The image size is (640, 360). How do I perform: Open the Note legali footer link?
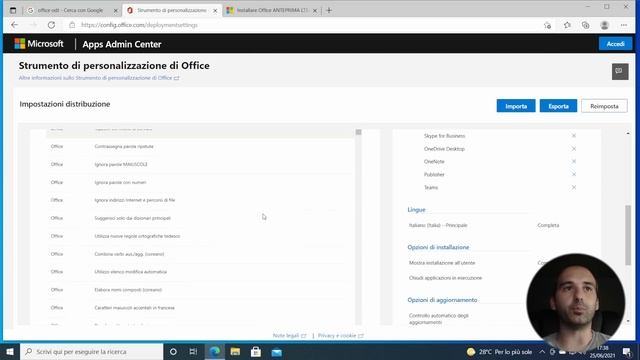click(x=289, y=336)
